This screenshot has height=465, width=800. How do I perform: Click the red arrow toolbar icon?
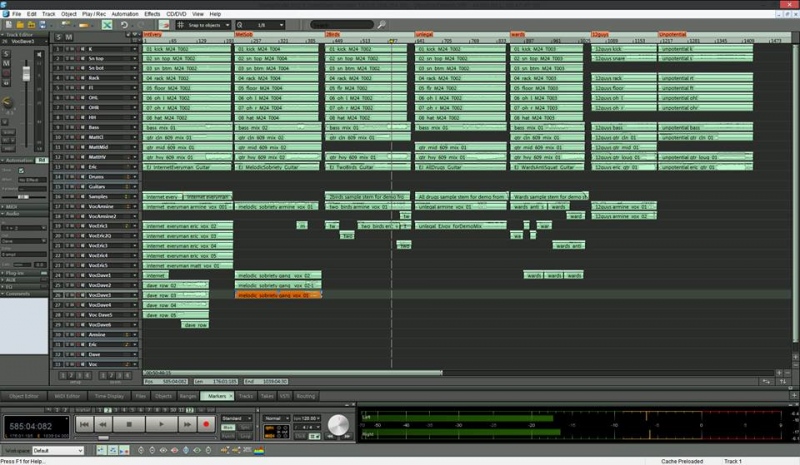164,25
